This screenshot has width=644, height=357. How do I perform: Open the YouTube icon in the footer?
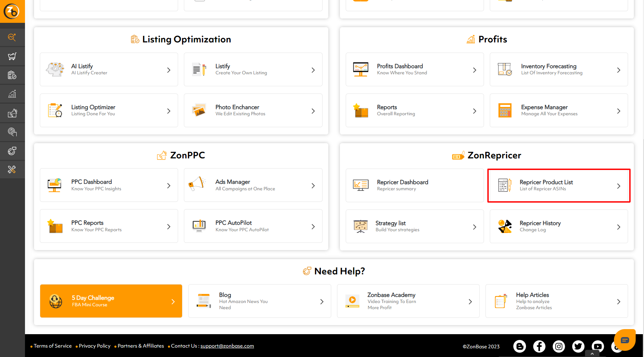click(x=598, y=346)
